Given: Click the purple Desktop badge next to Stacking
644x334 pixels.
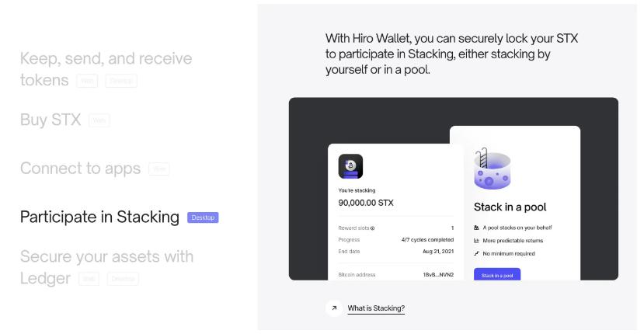Looking at the screenshot, I should [x=203, y=217].
